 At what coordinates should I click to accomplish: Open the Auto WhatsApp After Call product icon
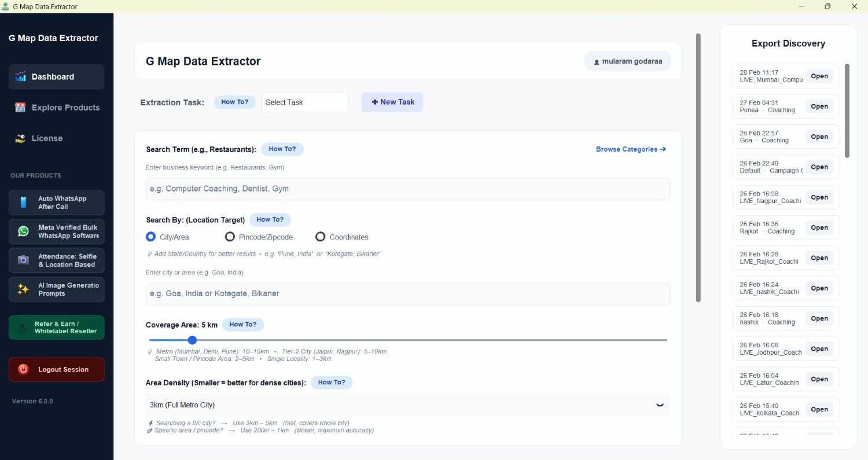tap(22, 202)
